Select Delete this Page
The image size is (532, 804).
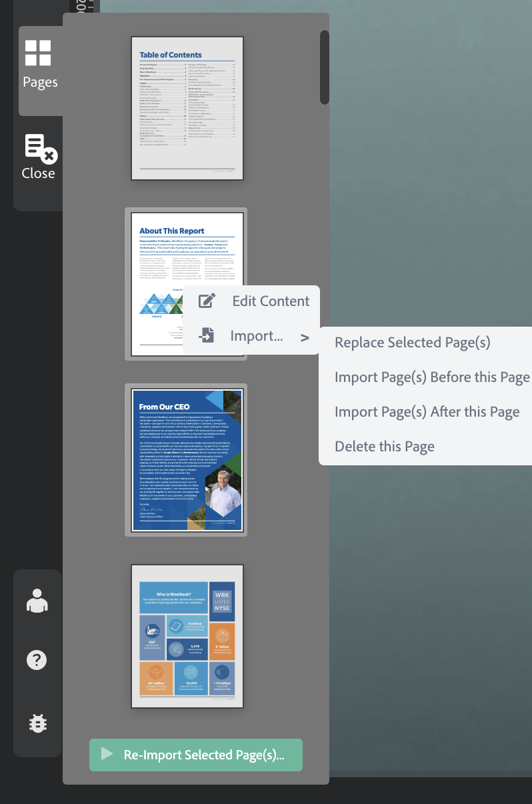pyautogui.click(x=385, y=447)
